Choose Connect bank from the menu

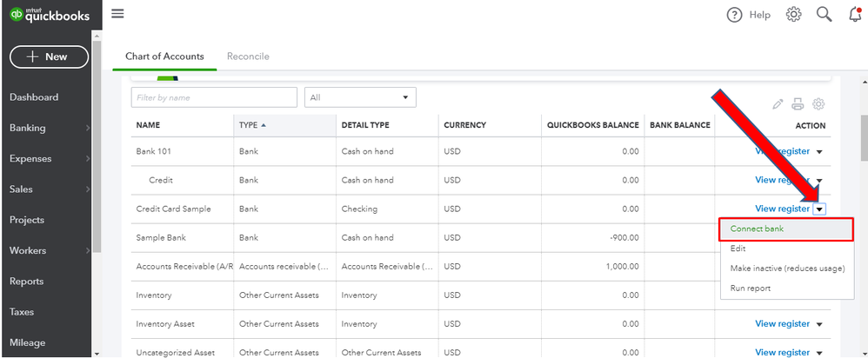click(x=786, y=229)
